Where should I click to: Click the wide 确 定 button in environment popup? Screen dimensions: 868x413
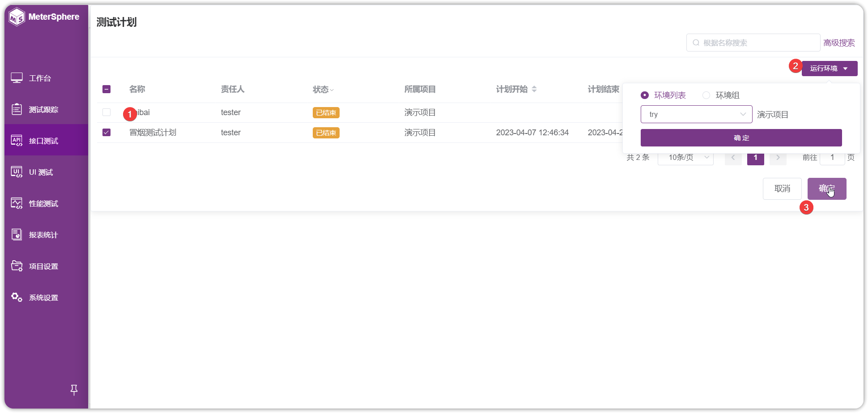click(x=741, y=138)
